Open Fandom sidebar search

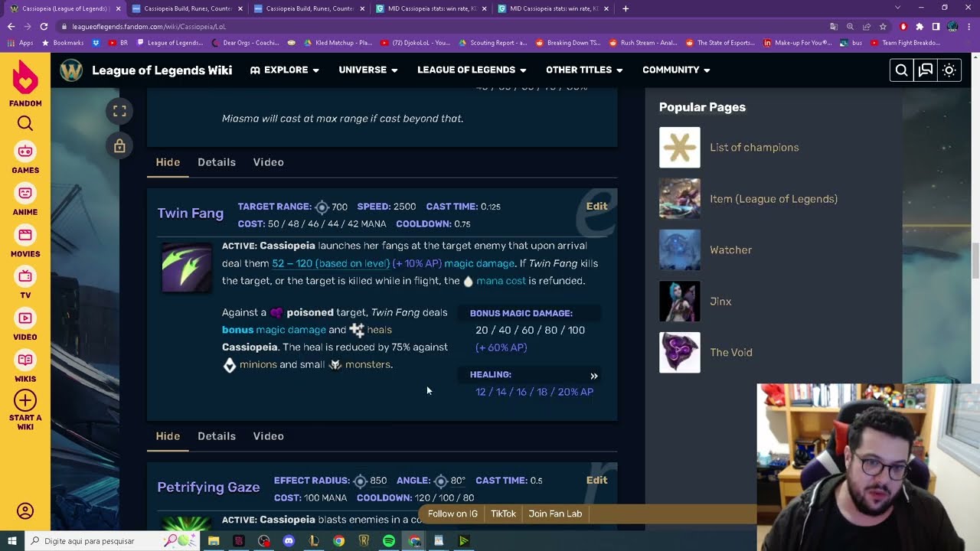click(x=25, y=123)
